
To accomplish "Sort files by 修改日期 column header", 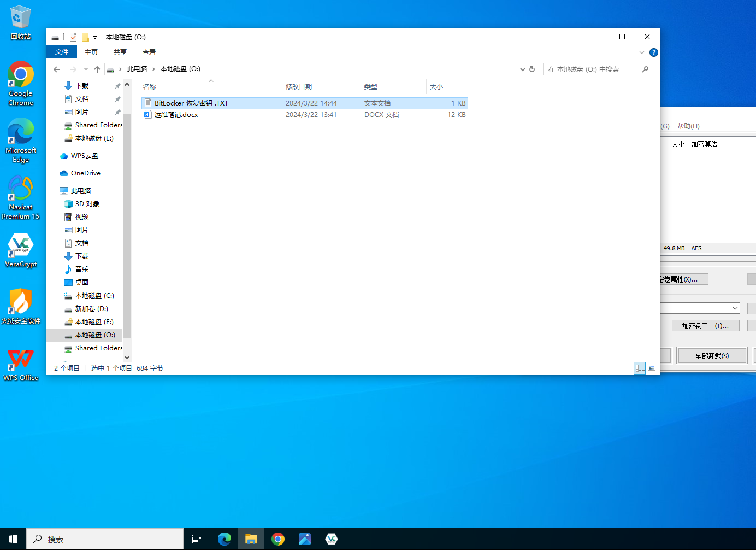I will pyautogui.click(x=321, y=86).
